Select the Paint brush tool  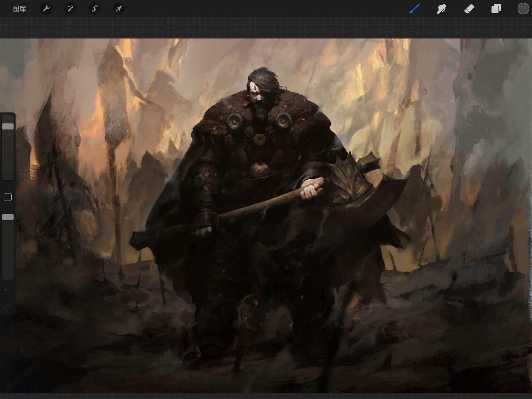tap(415, 9)
